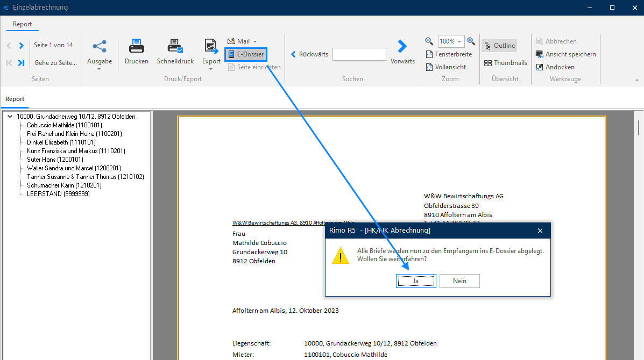
Task: Switch to Vollansicht
Action: (446, 67)
